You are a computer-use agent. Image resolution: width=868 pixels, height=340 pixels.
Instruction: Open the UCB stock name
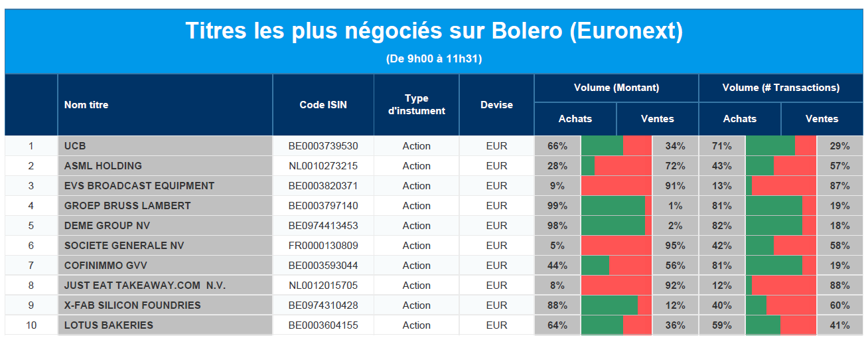click(75, 146)
